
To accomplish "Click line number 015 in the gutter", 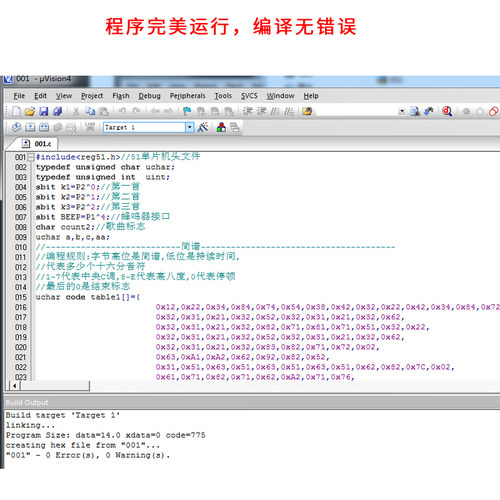I will coord(21,297).
